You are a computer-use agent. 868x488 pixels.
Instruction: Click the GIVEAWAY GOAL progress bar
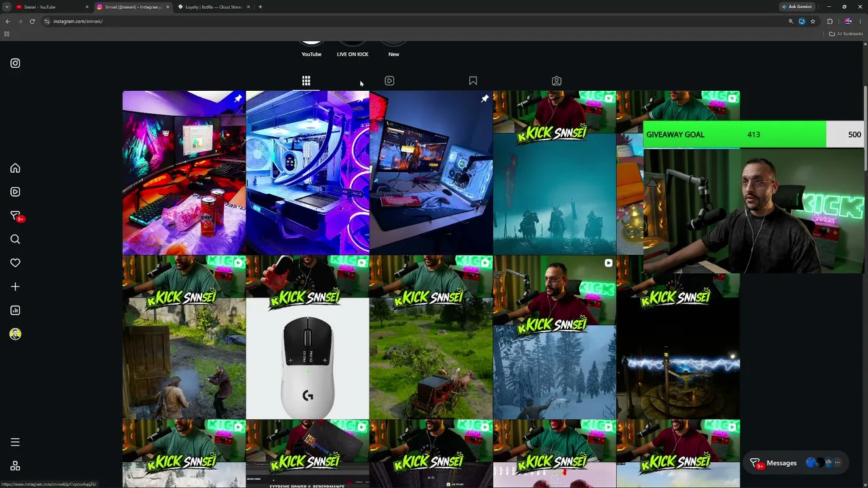pyautogui.click(x=753, y=134)
